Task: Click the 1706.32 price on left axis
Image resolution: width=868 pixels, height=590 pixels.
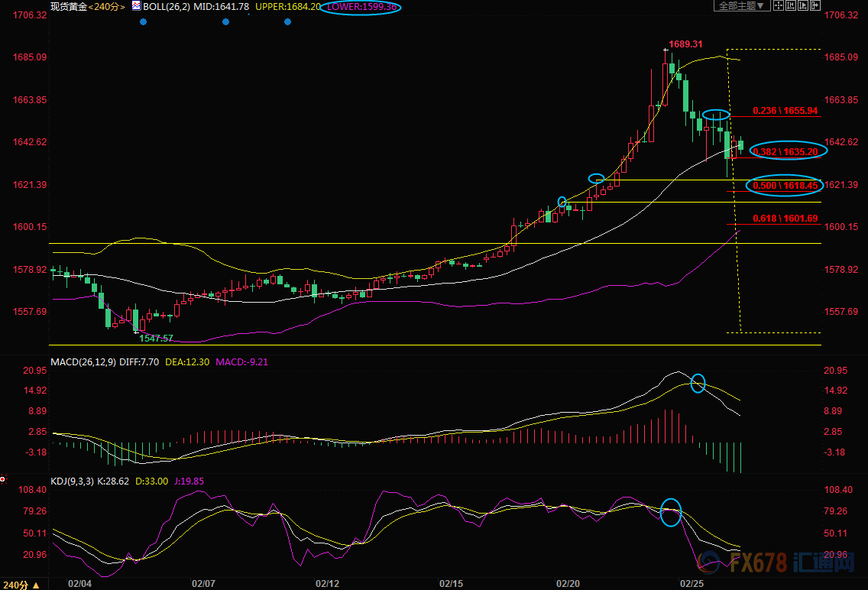Action: [x=30, y=15]
